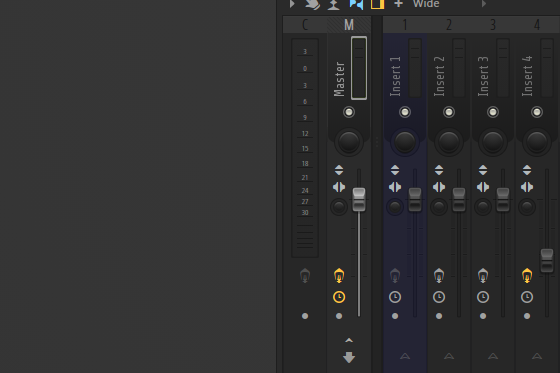
Task: Click the Insert 1 track name
Action: (395, 76)
